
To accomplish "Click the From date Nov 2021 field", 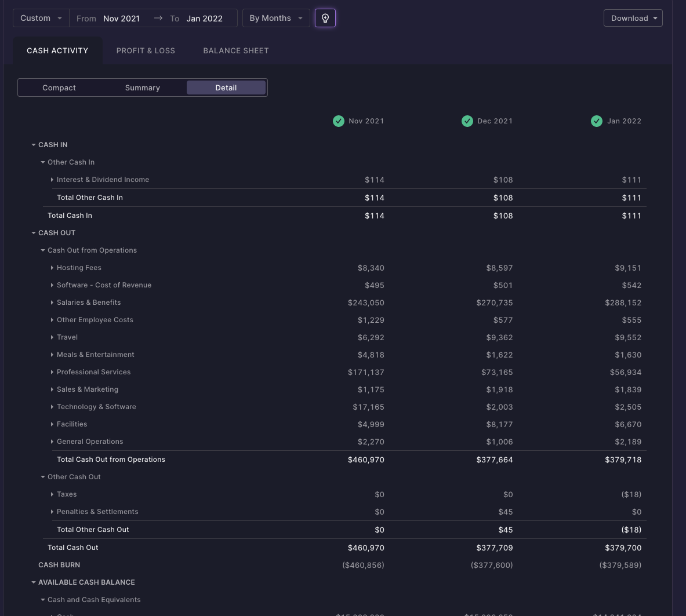I will (122, 19).
